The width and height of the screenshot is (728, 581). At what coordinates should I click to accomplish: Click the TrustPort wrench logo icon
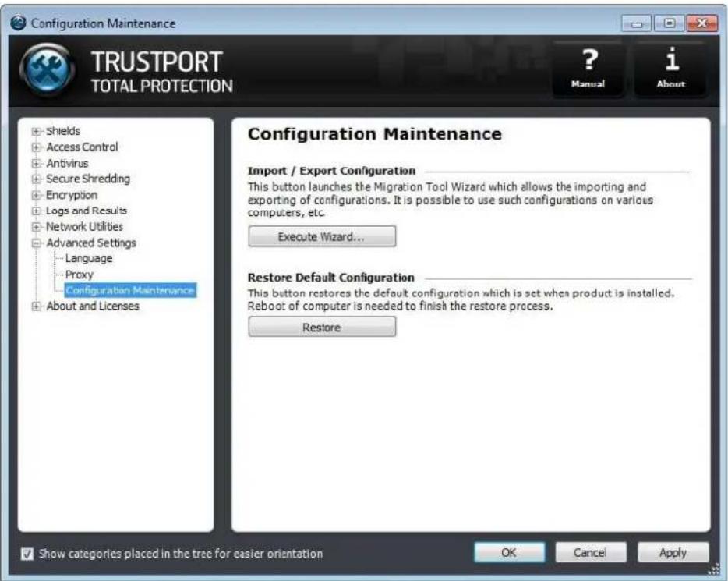[48, 69]
